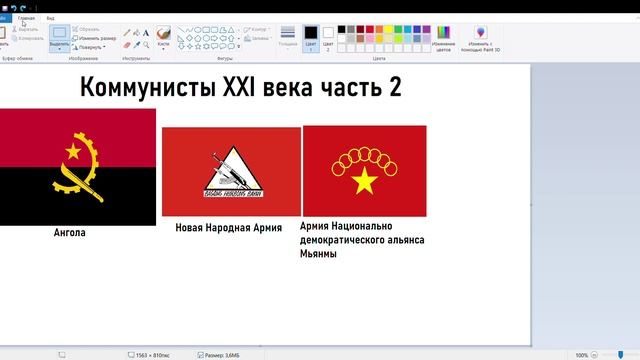Viewport: 640px width, 360px height.
Task: Select the Four-point star shape
Action: (189, 47)
